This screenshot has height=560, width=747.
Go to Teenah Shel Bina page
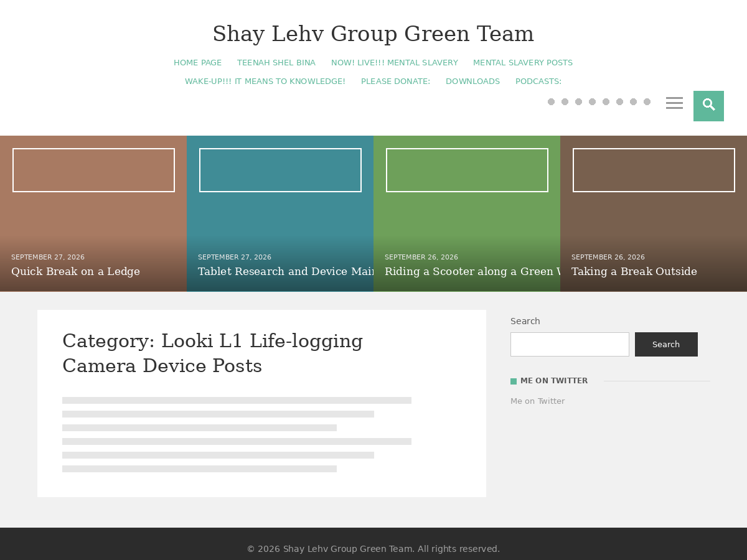276,63
